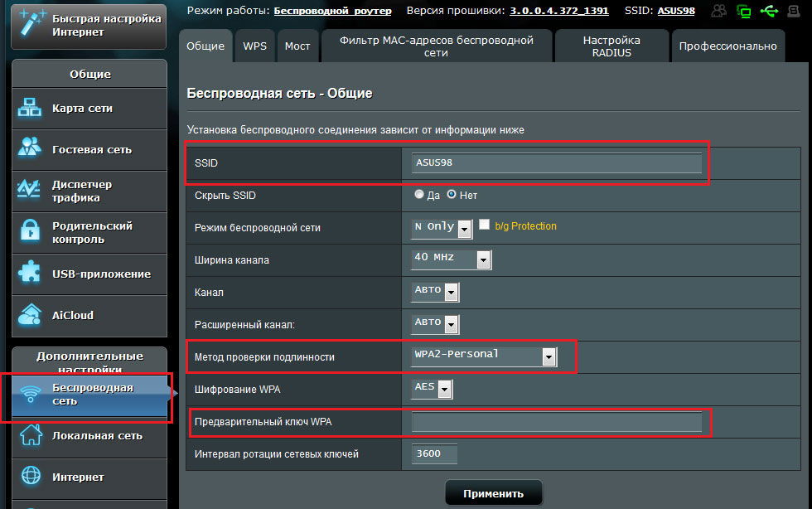This screenshot has width=812, height=509.
Task: Select Нет radio for Скрыть SSID
Action: click(x=452, y=195)
